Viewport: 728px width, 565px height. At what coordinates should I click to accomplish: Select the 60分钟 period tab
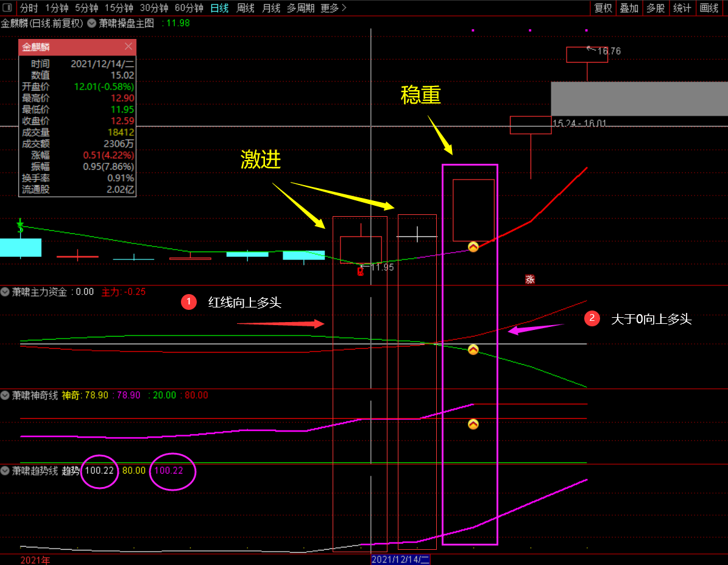(x=189, y=8)
